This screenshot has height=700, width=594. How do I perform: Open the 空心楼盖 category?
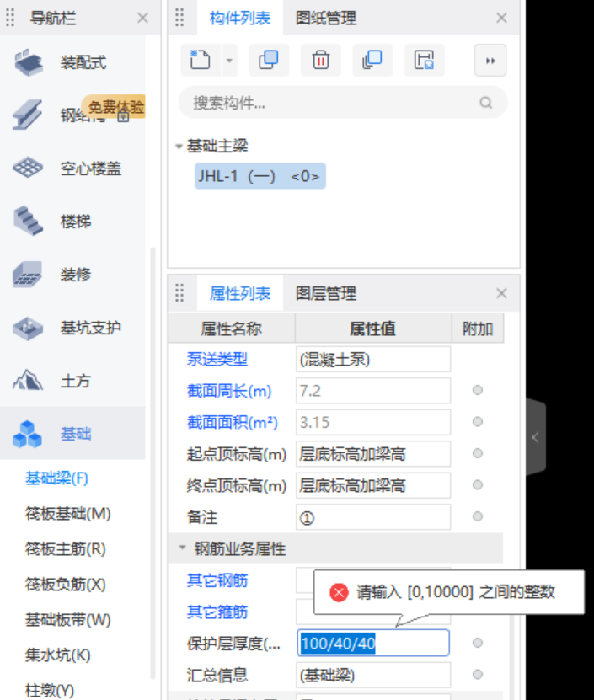[x=72, y=168]
